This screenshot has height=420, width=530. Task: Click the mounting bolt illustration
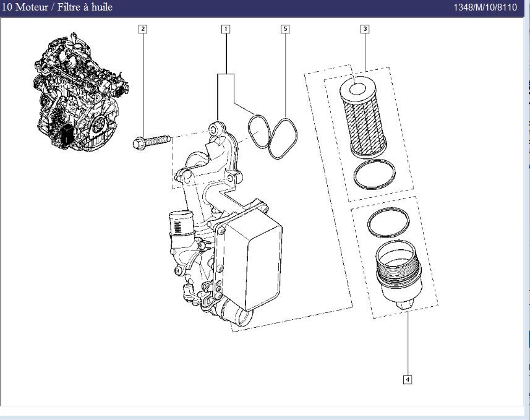pos(151,142)
